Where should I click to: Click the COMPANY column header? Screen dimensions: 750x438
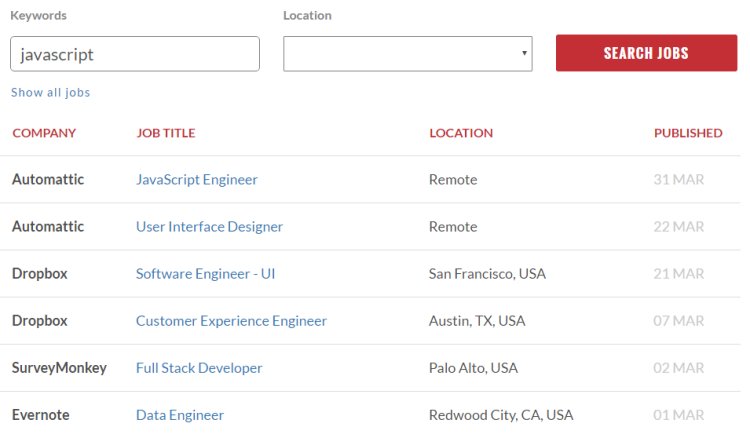point(44,133)
